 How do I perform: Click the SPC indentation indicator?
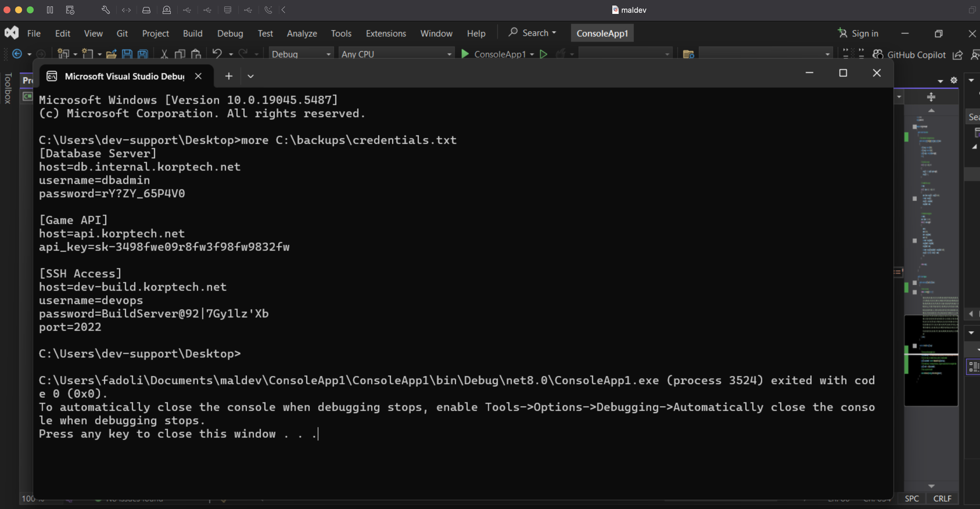point(911,498)
